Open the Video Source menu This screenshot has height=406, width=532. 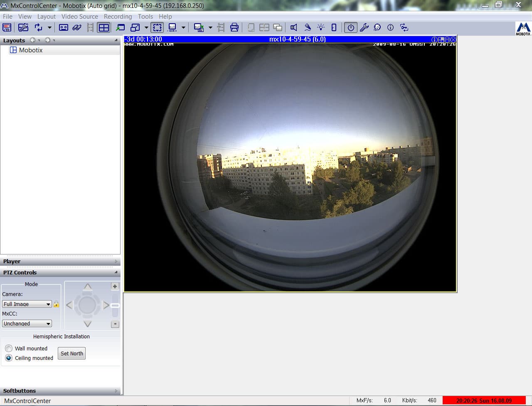pos(80,17)
